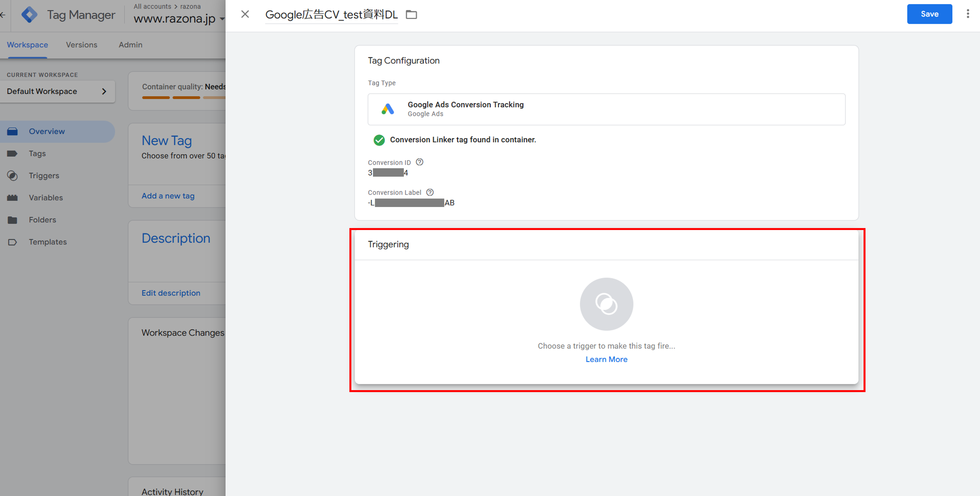Click the Folders icon in sidebar
The image size is (980, 496).
pyautogui.click(x=12, y=220)
